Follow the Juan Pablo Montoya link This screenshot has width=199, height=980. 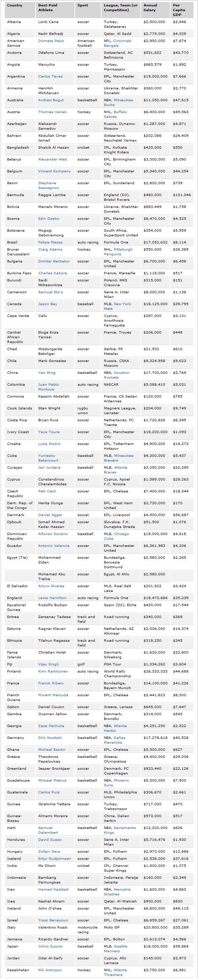48,387
